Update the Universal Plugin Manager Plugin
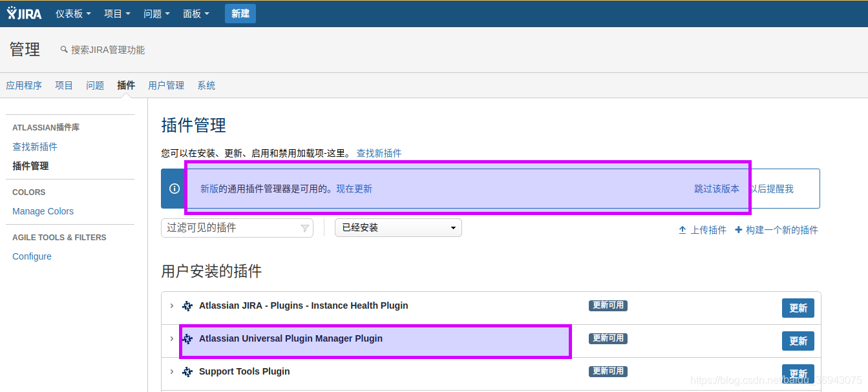This screenshot has width=868, height=392. pos(798,341)
